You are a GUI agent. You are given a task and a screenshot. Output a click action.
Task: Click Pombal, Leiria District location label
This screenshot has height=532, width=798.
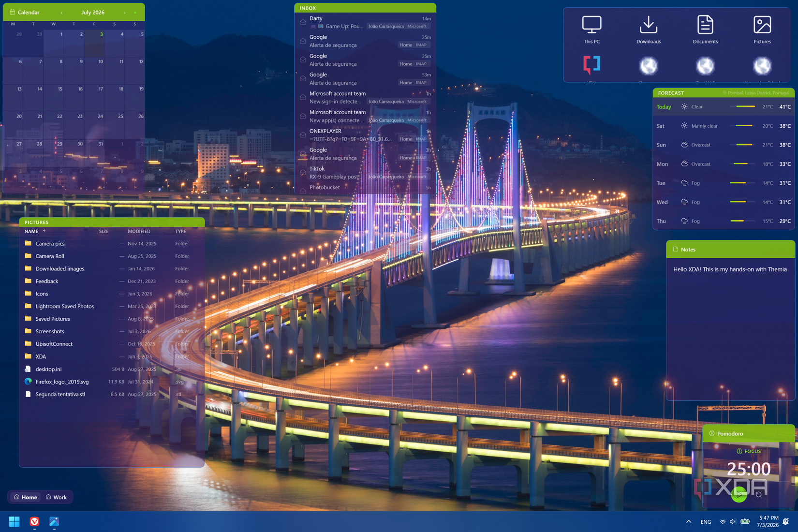(755, 93)
